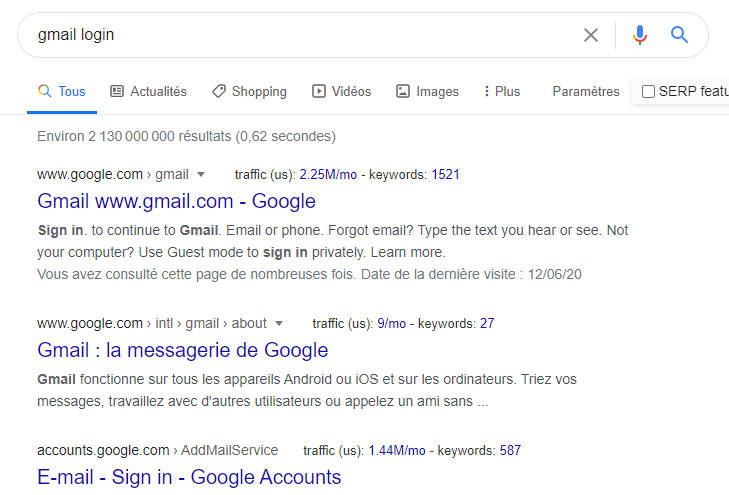Click into the gmail login search field
The height and width of the screenshot is (495, 729).
[x=300, y=35]
